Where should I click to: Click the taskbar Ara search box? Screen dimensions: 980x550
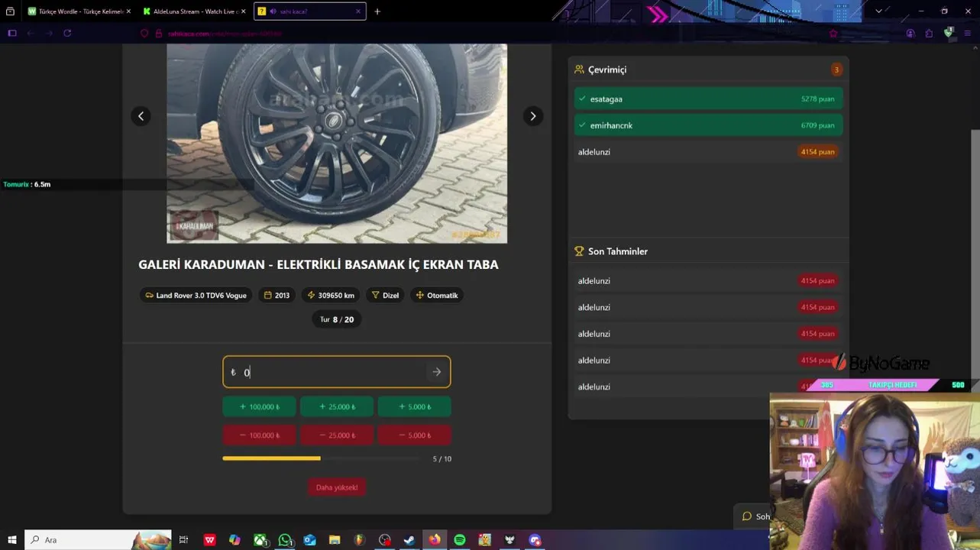click(98, 540)
